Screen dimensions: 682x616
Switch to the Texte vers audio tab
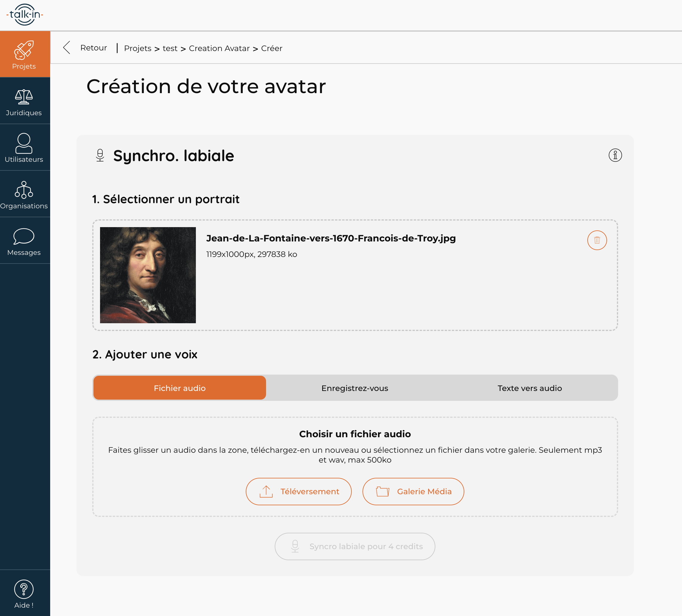[529, 388]
